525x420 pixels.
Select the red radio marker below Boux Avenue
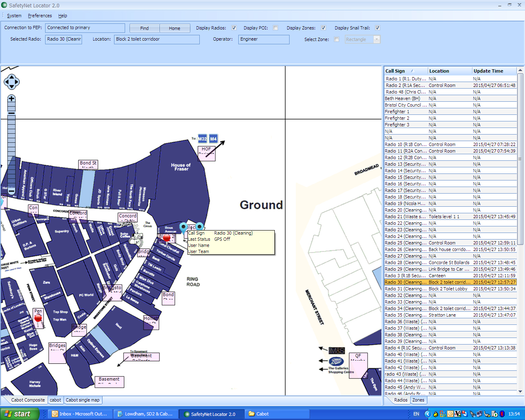tap(167, 238)
